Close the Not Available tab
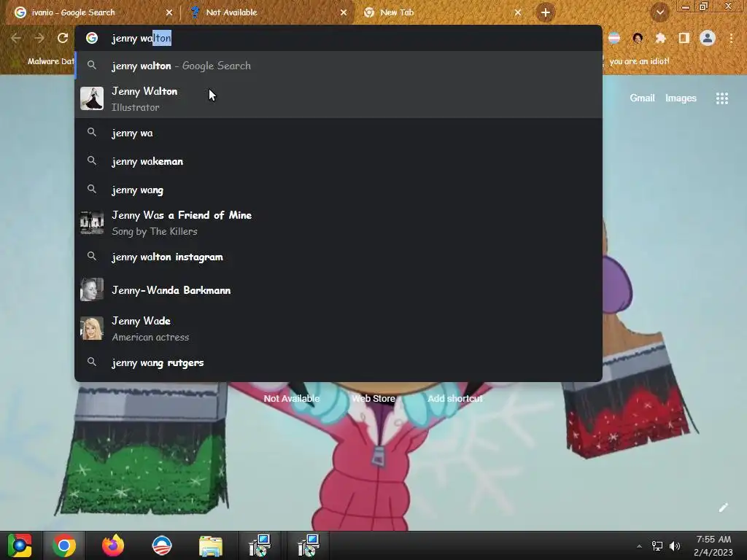The width and height of the screenshot is (747, 560). [x=344, y=12]
